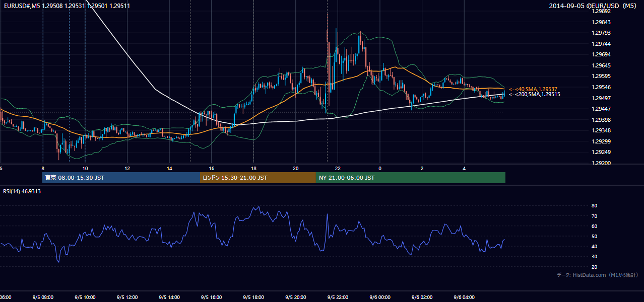Click RSI scale value 80

(594, 206)
